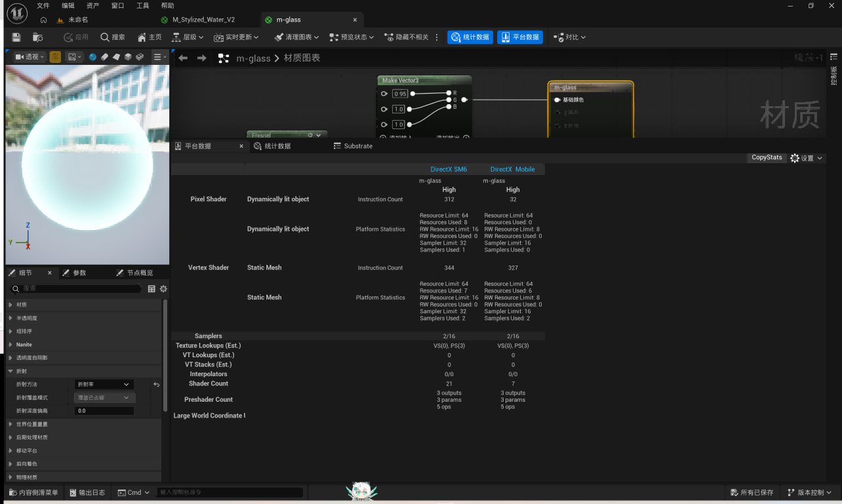Open the 层级 hierarchy dropdown
842x504 pixels.
[188, 37]
